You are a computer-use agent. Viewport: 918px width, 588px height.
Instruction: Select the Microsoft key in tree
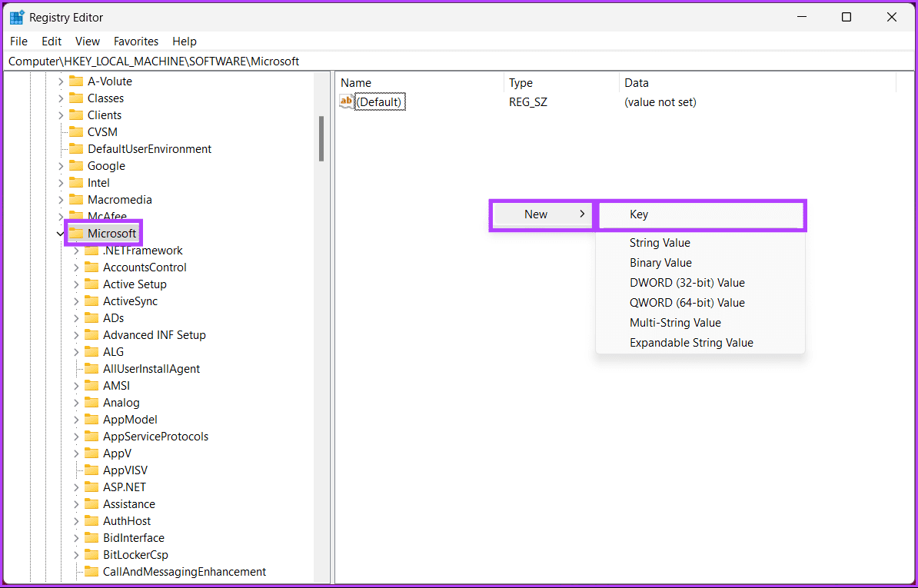point(111,234)
